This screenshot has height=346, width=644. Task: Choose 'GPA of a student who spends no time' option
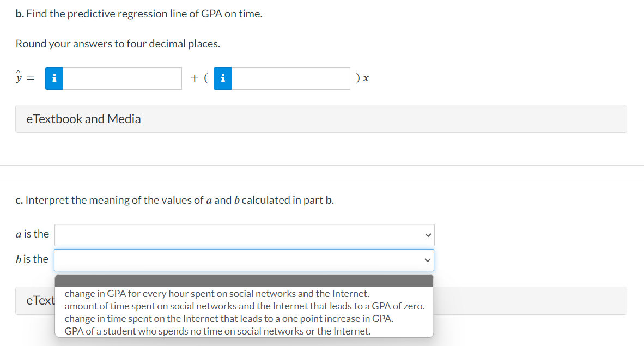click(218, 331)
